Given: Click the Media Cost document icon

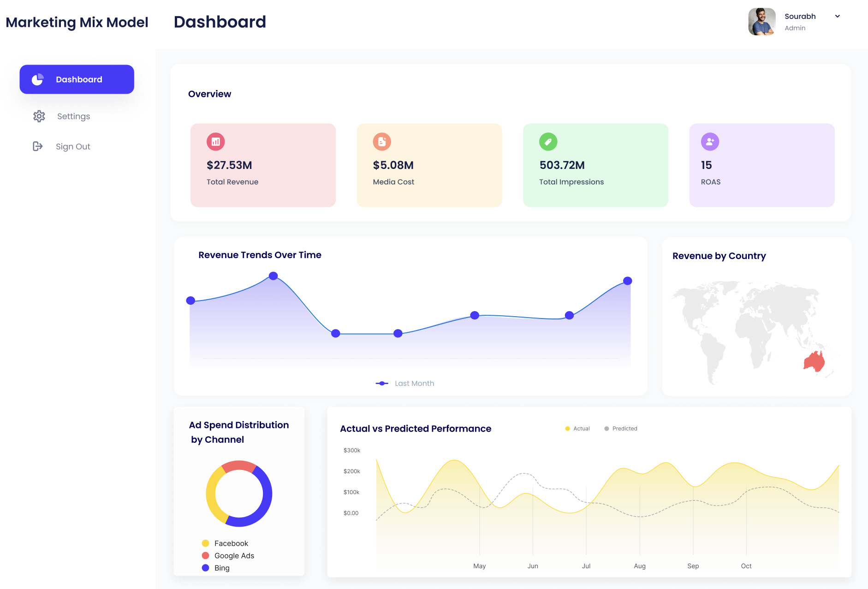Looking at the screenshot, I should point(382,142).
